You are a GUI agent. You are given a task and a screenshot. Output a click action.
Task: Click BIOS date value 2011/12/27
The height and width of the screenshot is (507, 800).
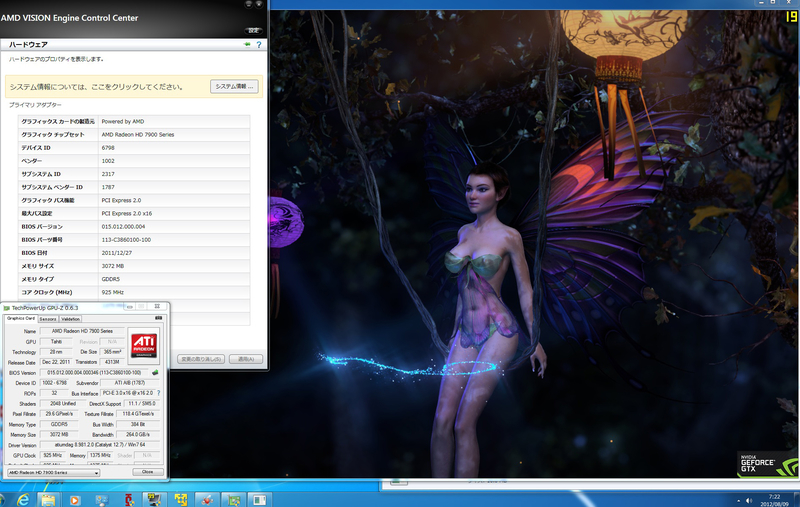(116, 253)
